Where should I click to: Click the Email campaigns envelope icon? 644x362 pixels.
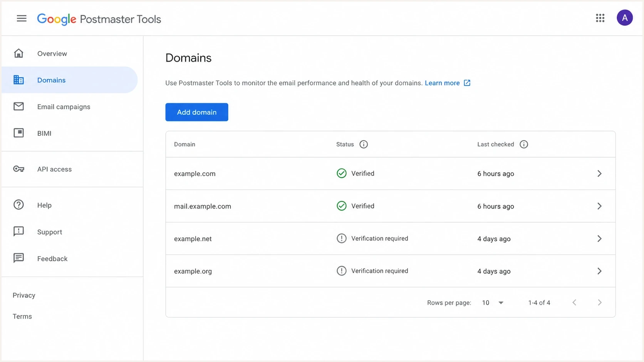click(x=18, y=106)
